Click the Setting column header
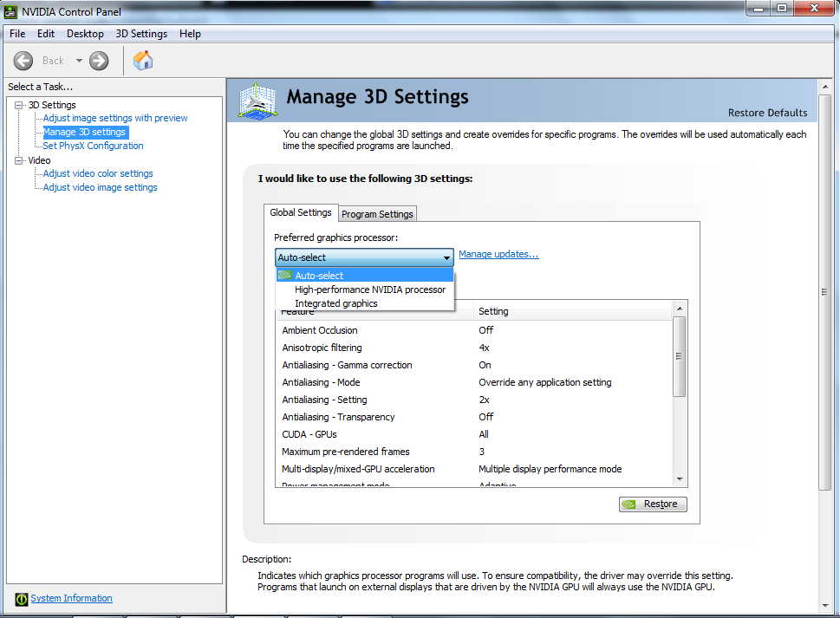Viewport: 840px width, 618px height. tap(572, 311)
